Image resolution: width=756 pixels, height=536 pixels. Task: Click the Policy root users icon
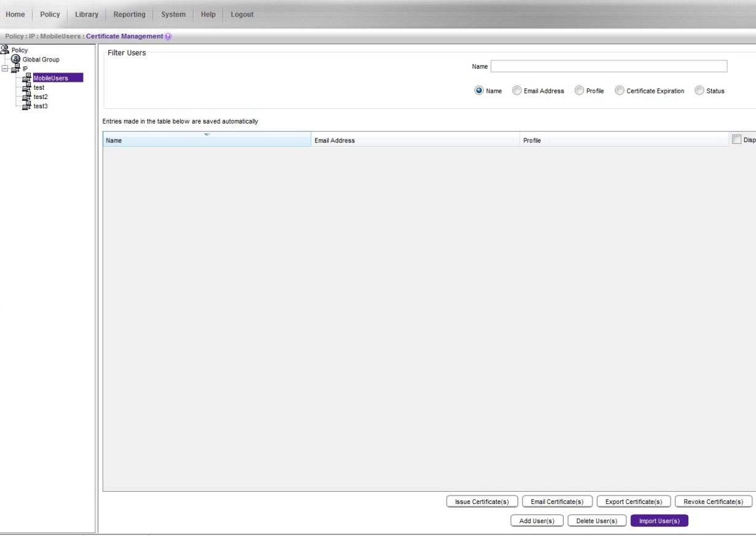[x=6, y=50]
